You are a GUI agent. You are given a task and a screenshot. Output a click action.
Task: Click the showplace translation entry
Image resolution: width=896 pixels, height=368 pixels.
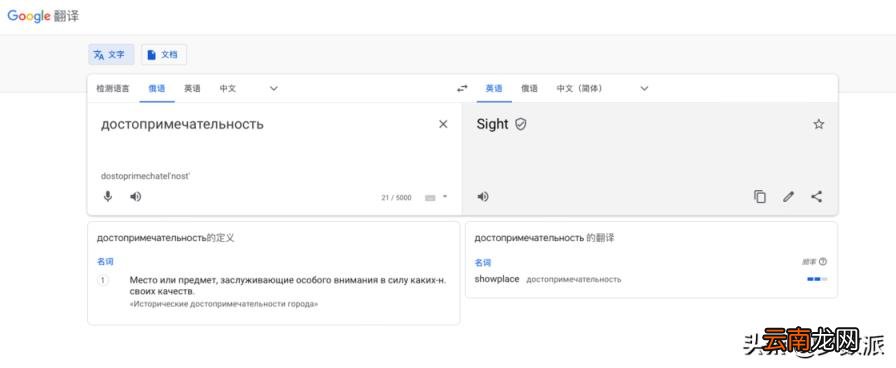497,279
